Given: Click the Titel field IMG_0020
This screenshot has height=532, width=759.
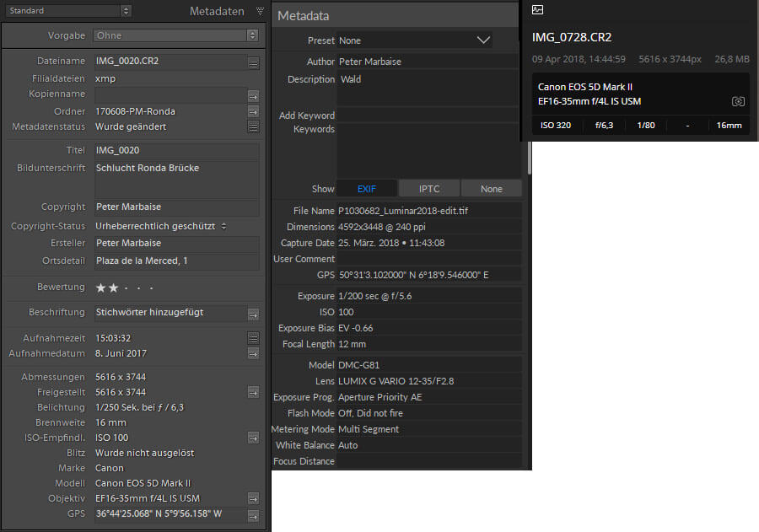Looking at the screenshot, I should [177, 151].
